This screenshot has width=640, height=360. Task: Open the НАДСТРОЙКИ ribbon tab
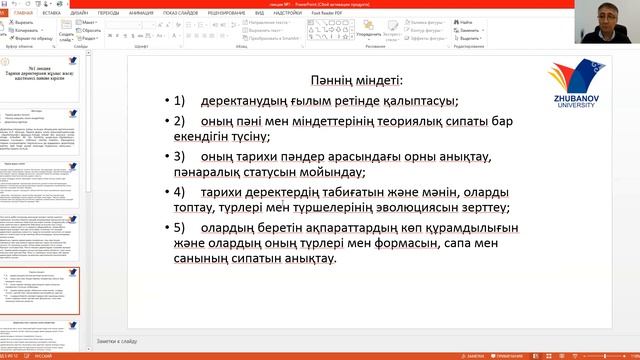point(287,13)
